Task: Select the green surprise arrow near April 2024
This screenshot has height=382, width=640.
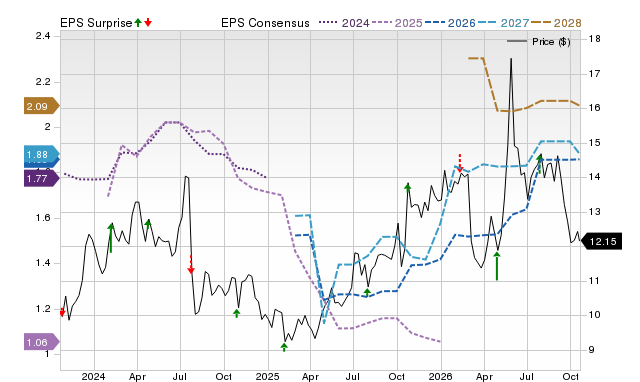Action: [x=148, y=225]
